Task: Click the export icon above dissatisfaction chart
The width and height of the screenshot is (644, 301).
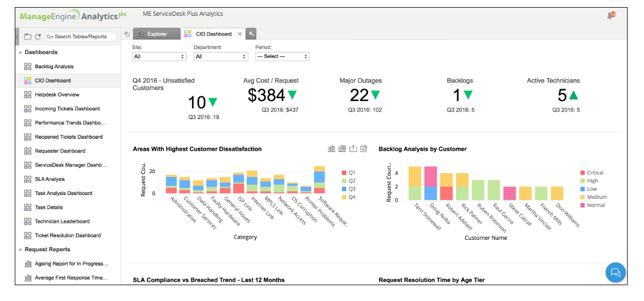Action: [x=353, y=149]
